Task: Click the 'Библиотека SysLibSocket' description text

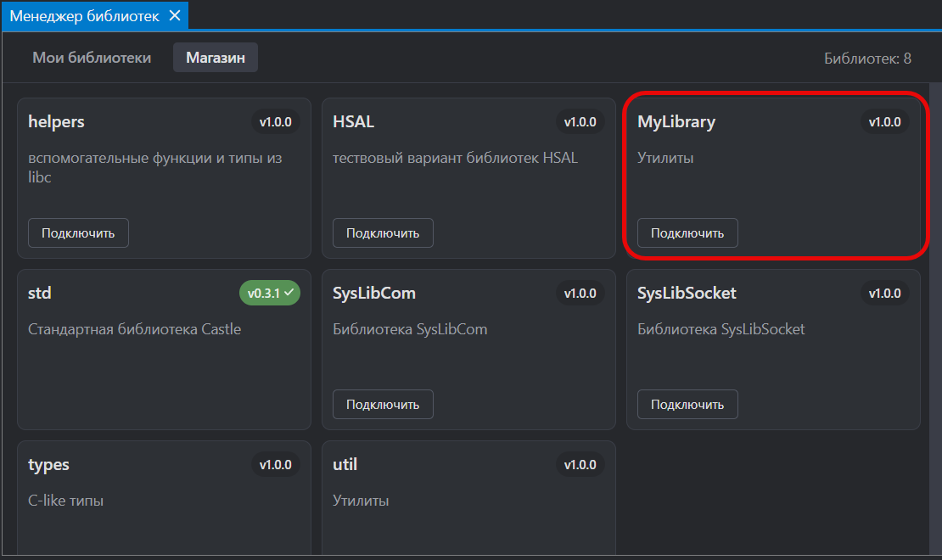Action: (x=721, y=329)
